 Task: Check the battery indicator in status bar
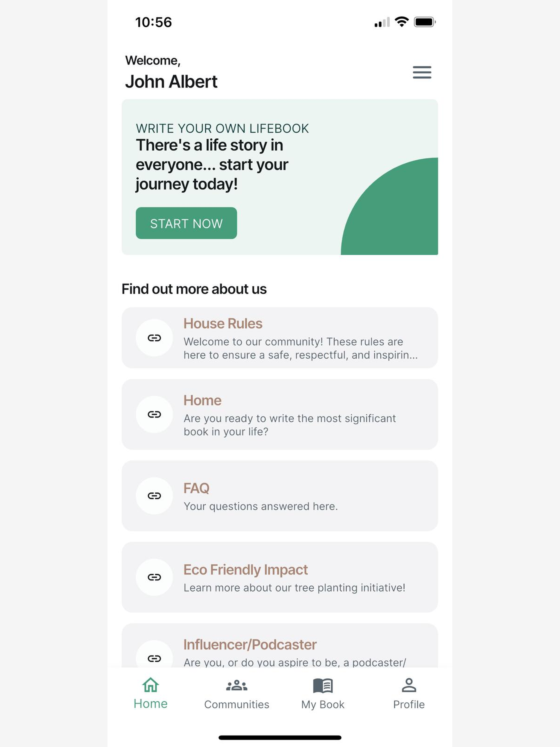pyautogui.click(x=425, y=22)
